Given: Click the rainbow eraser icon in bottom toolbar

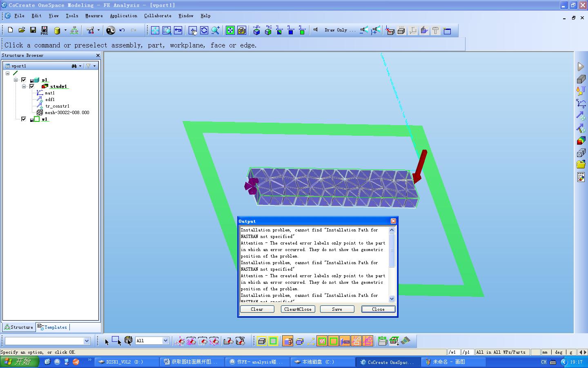Looking at the screenshot, I should coord(405,341).
